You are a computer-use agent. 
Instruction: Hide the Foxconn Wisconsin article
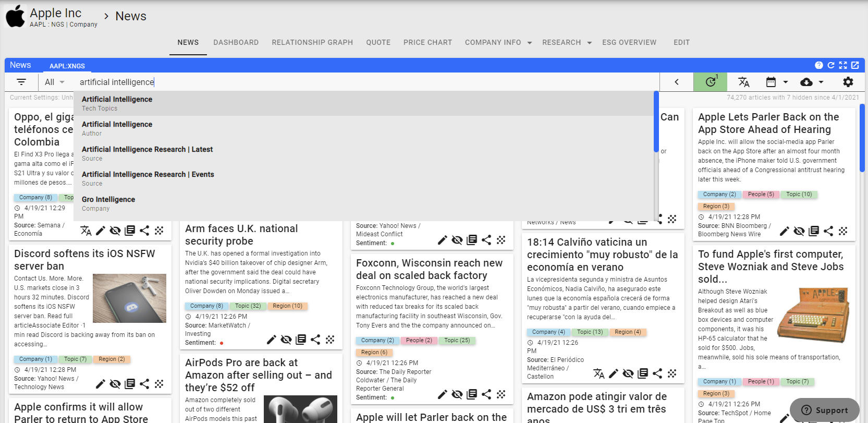457,394
